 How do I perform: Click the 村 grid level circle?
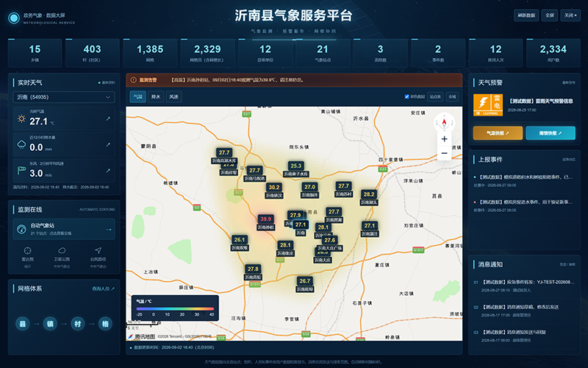point(78,324)
